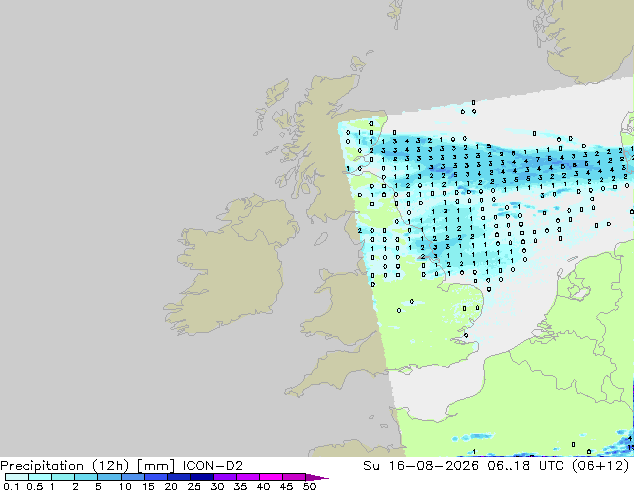Viewport: 634px width, 490px height.
Task: Click the 15–20 mm legend color swatch
Action: coord(155,477)
